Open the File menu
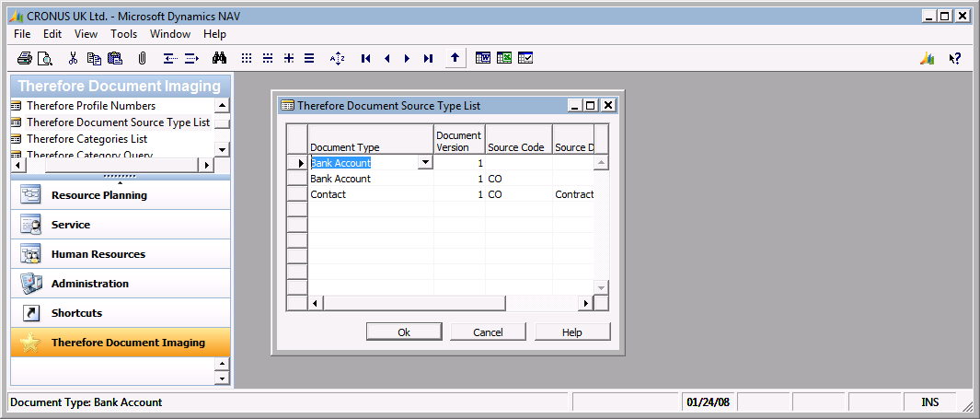The width and height of the screenshot is (980, 419). pos(22,34)
